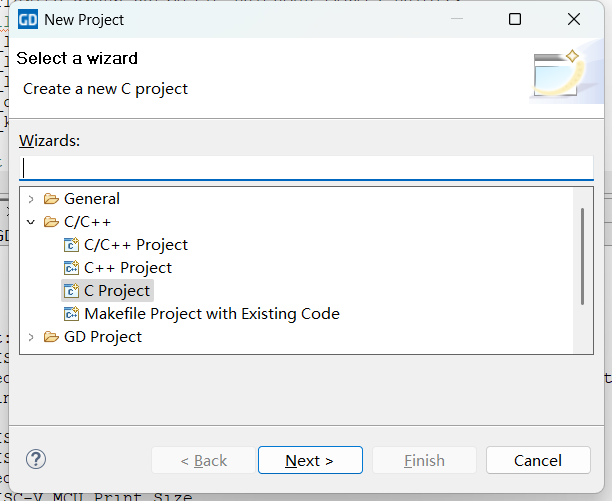This screenshot has width=612, height=501.
Task: Click the C/C++ folder icon
Action: click(x=51, y=222)
